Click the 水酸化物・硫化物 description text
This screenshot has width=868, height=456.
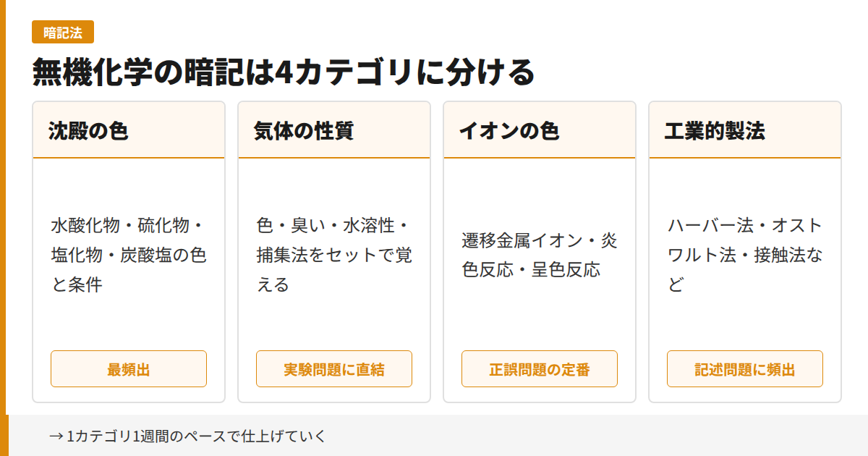tap(129, 255)
